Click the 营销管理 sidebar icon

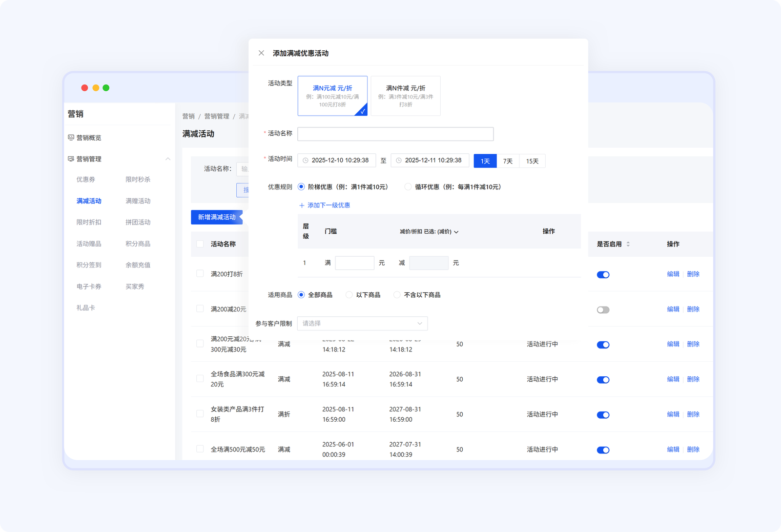tap(71, 159)
